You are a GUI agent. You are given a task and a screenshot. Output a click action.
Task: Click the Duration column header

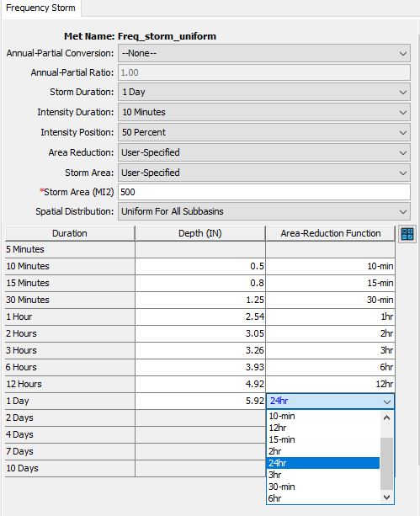click(x=70, y=233)
